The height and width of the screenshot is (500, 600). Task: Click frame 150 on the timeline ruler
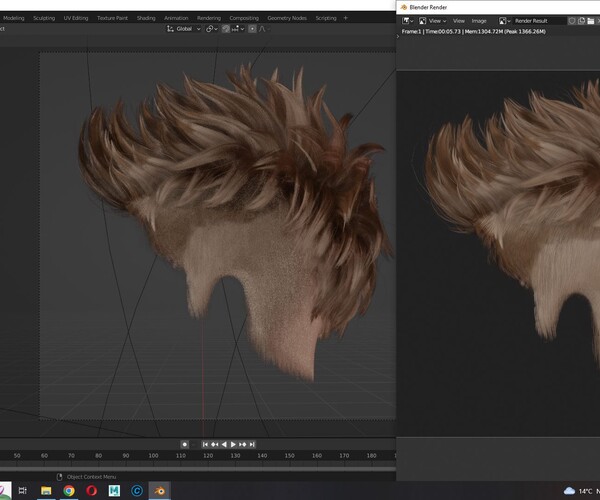[x=289, y=455]
